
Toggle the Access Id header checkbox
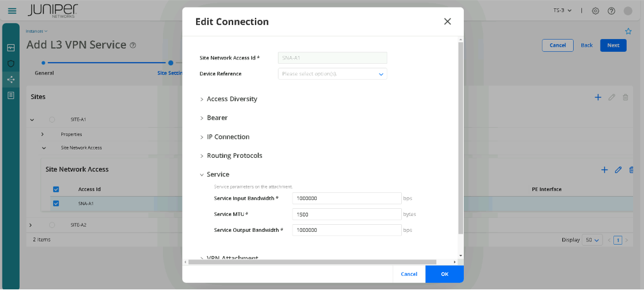(x=56, y=189)
